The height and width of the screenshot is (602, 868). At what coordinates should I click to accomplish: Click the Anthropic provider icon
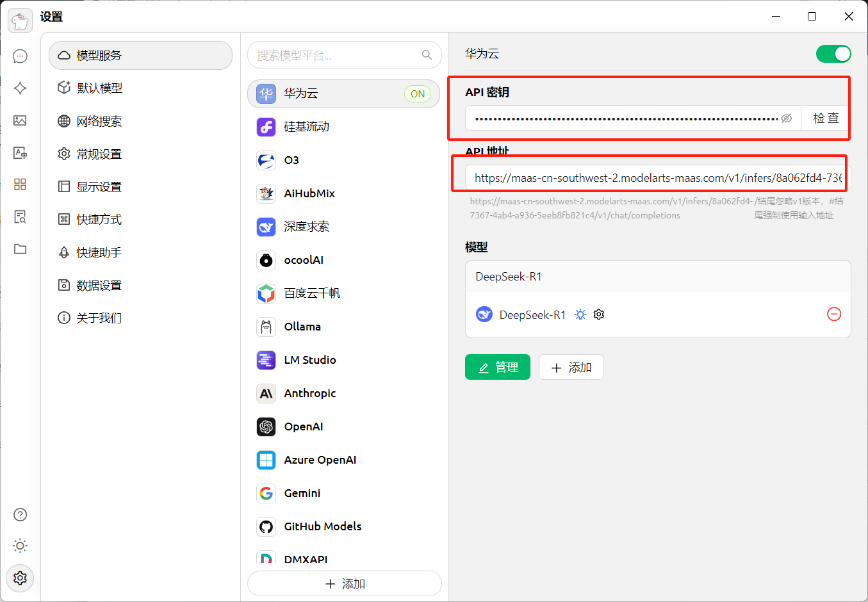click(266, 393)
